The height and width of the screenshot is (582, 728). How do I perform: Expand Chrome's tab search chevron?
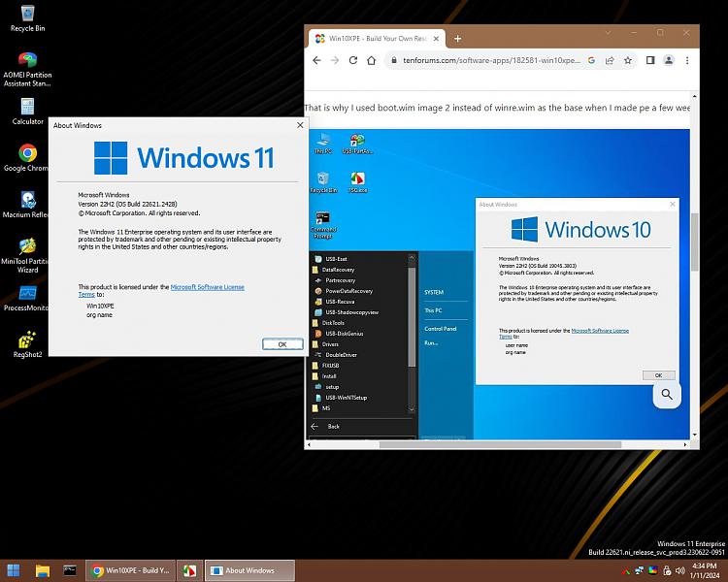(x=609, y=32)
